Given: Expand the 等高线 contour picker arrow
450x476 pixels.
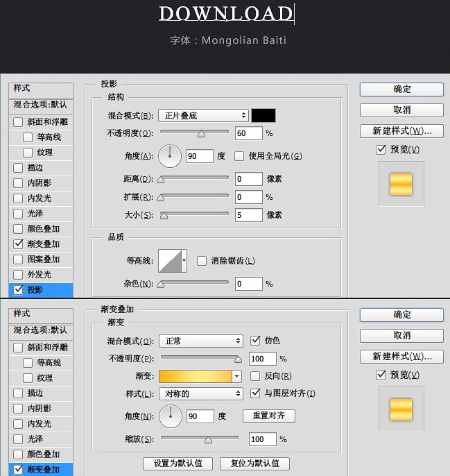Looking at the screenshot, I should click(184, 261).
